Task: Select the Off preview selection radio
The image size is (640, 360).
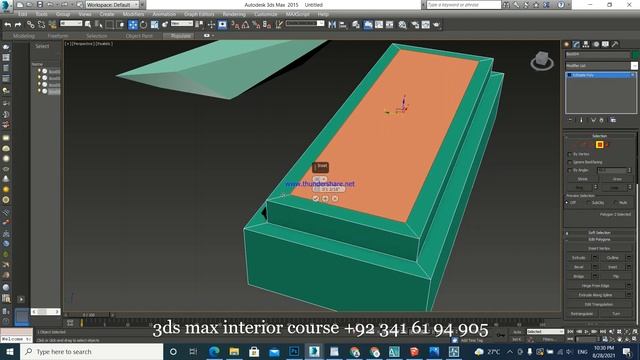Action: tap(567, 202)
